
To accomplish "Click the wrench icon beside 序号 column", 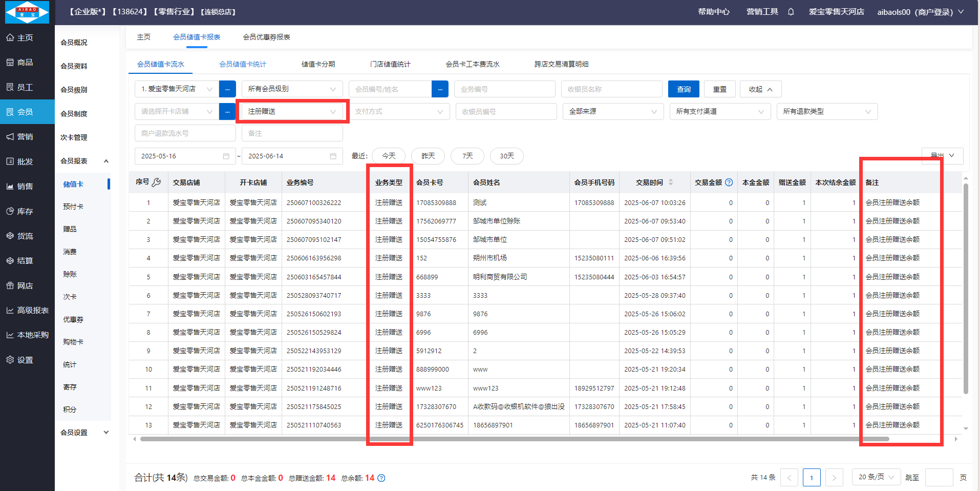I will [157, 182].
